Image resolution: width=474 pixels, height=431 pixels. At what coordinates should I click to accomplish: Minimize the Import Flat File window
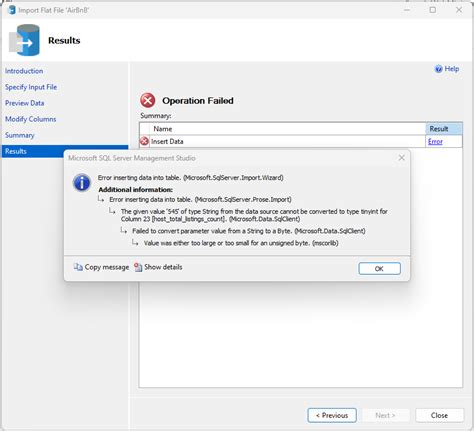(x=407, y=10)
